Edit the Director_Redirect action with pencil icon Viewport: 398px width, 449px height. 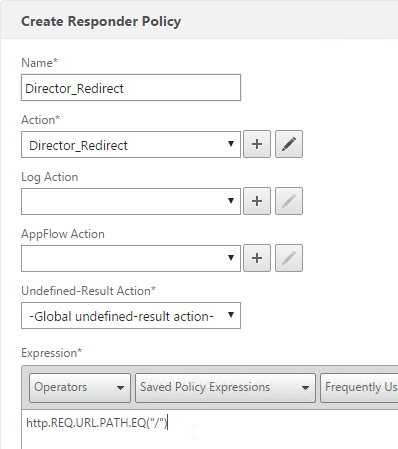click(x=289, y=144)
